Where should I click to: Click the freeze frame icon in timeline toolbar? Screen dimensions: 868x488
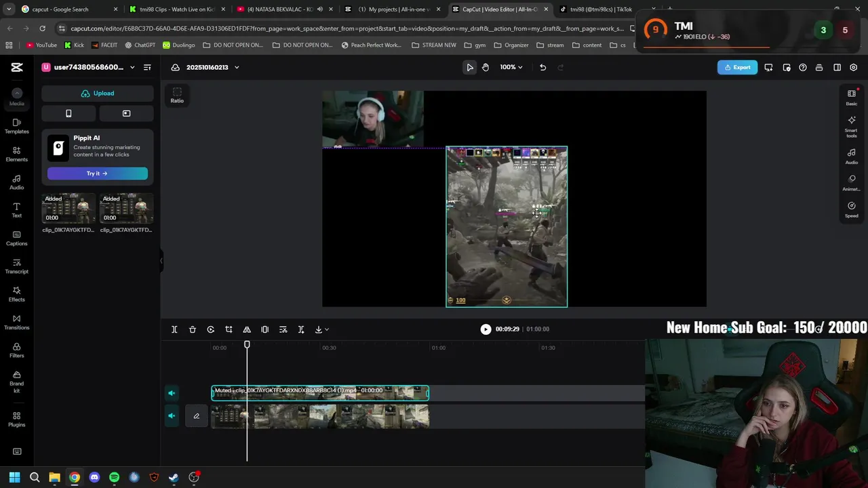coord(265,329)
